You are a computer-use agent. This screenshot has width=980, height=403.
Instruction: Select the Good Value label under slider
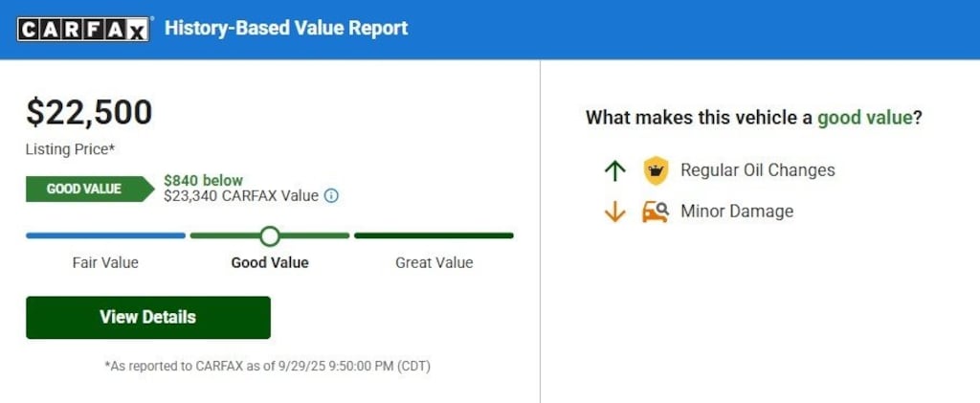coord(270,262)
